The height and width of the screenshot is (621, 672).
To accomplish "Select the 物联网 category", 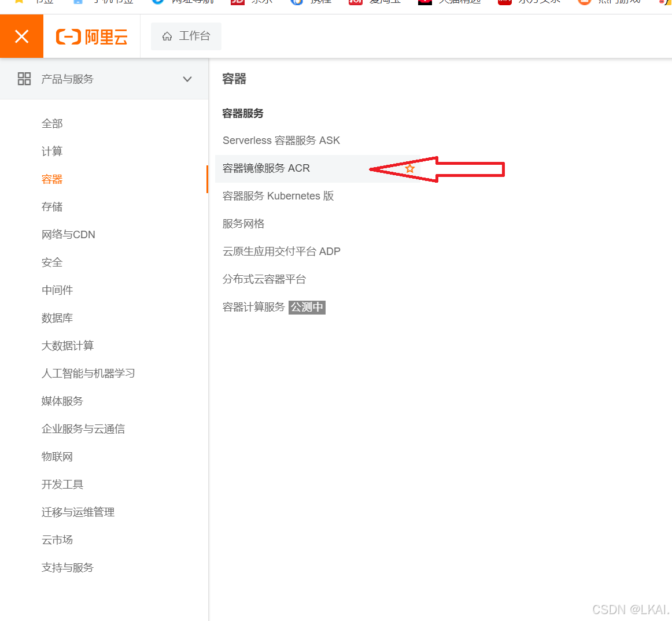I will point(57,456).
